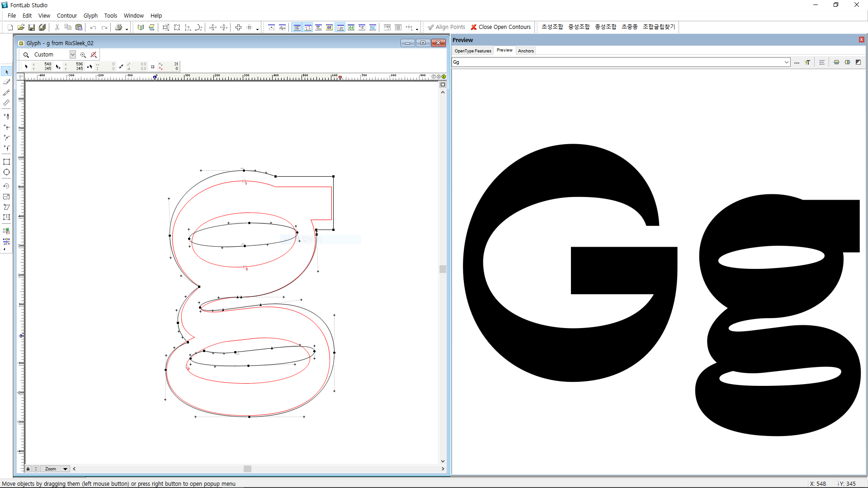Open the Contour menu

tap(66, 15)
